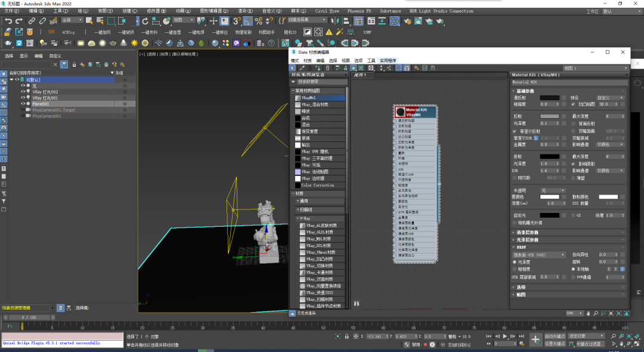Image resolution: width=644 pixels, height=352 pixels.
Task: Toggle the Angle Snap tool
Action: click(248, 21)
